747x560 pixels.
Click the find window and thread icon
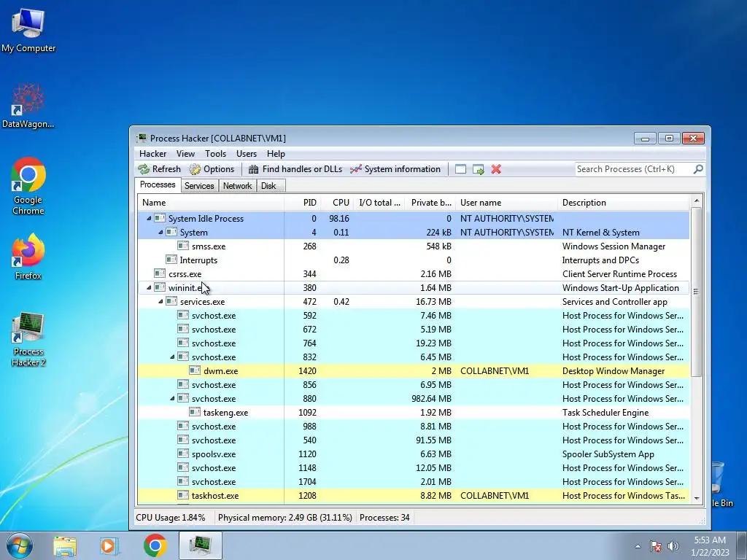479,169
